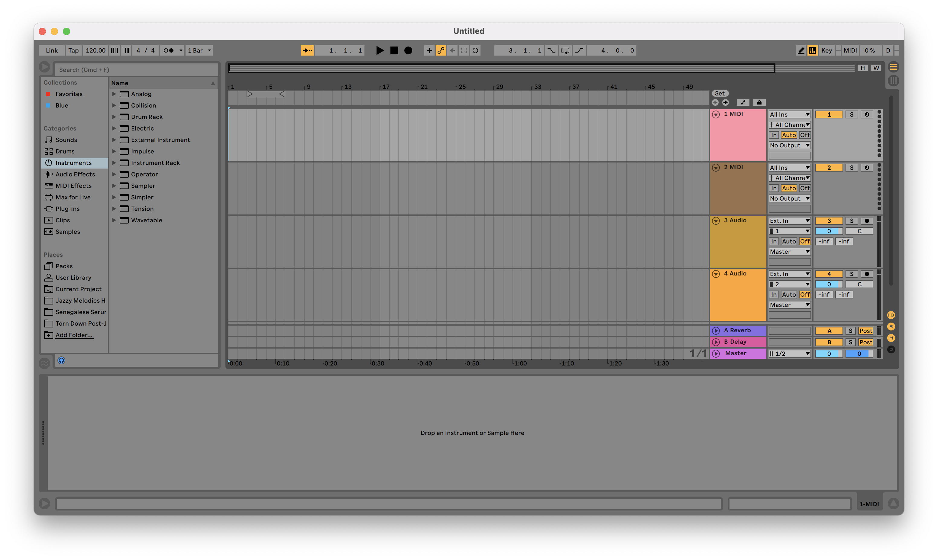This screenshot has width=938, height=560.
Task: Toggle Punch-Out switch icon
Action: (579, 50)
